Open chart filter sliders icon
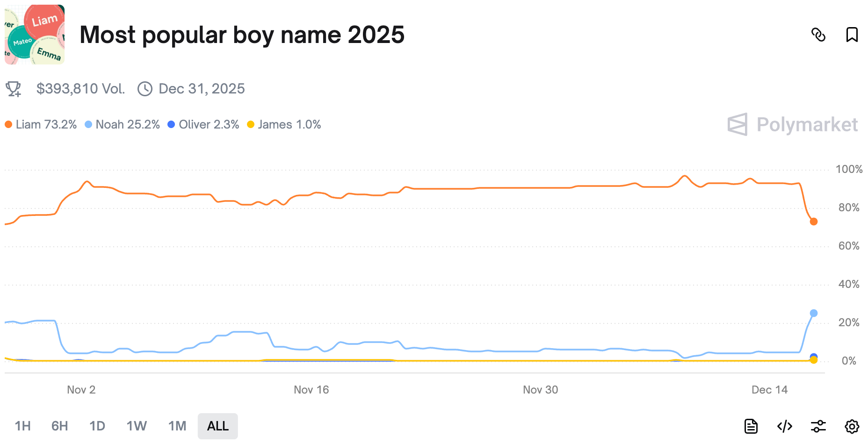868x444 pixels. [818, 426]
